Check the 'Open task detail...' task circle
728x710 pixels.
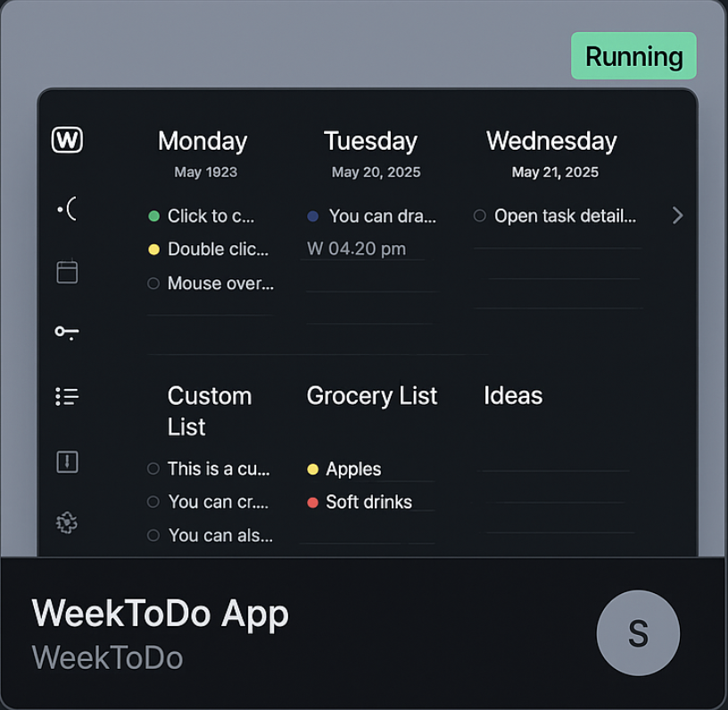(x=480, y=216)
